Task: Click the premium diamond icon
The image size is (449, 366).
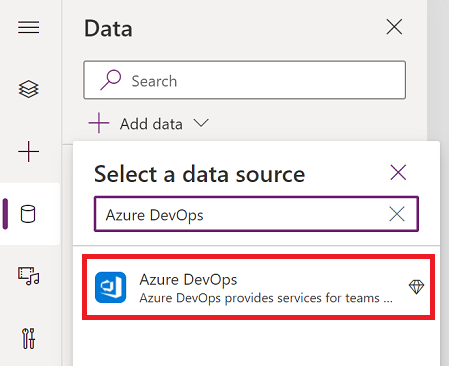Action: (x=416, y=287)
